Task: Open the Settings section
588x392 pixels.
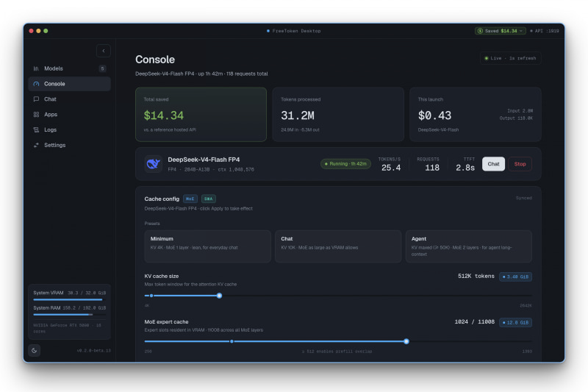Action: (69, 145)
